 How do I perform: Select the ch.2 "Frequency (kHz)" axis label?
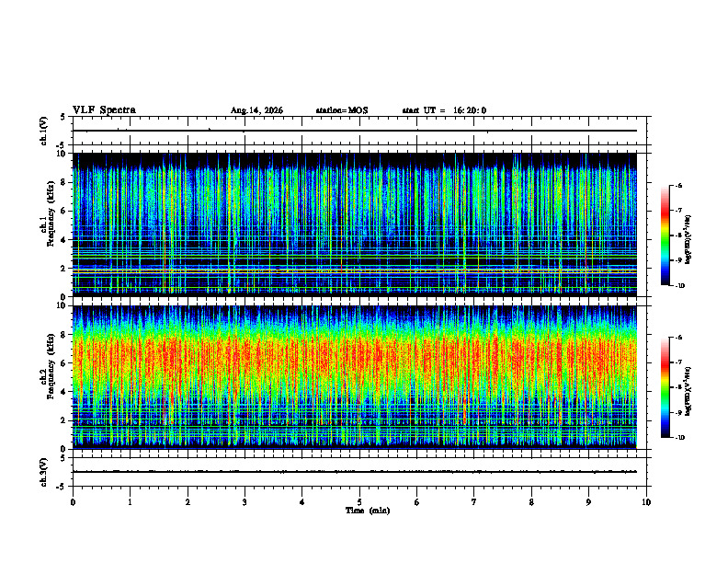click(x=51, y=366)
